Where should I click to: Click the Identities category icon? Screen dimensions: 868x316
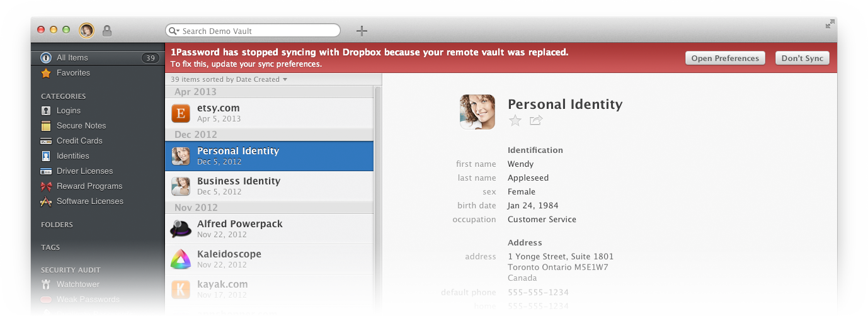(46, 156)
